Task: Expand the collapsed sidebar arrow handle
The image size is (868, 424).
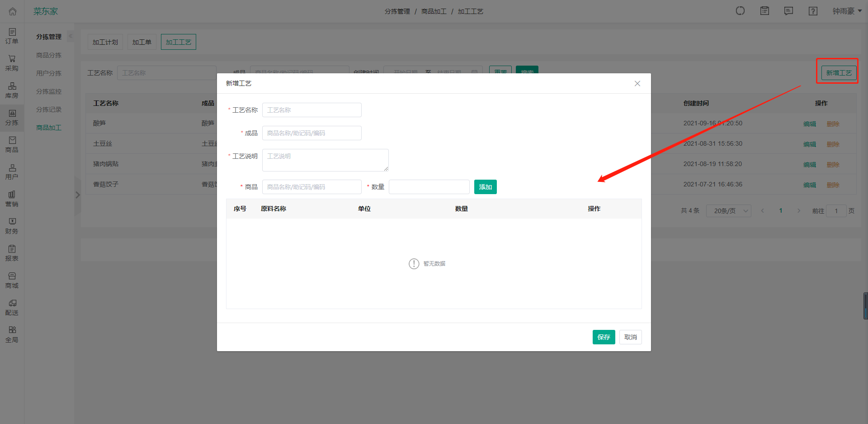Action: [77, 195]
